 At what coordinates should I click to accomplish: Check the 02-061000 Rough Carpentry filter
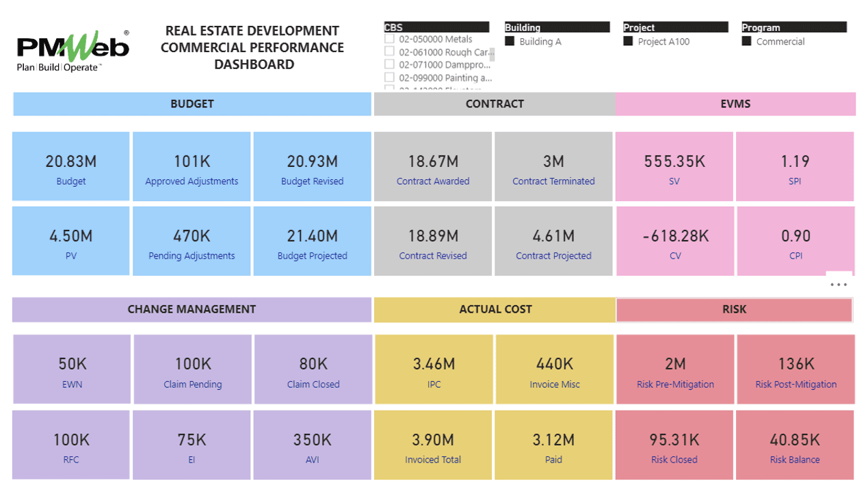[x=390, y=51]
